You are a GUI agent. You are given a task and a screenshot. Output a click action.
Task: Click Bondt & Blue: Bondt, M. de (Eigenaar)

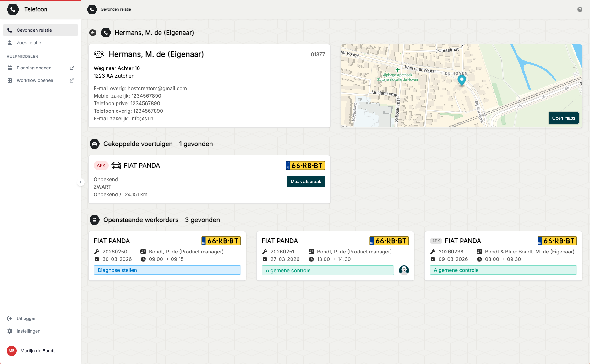530,252
